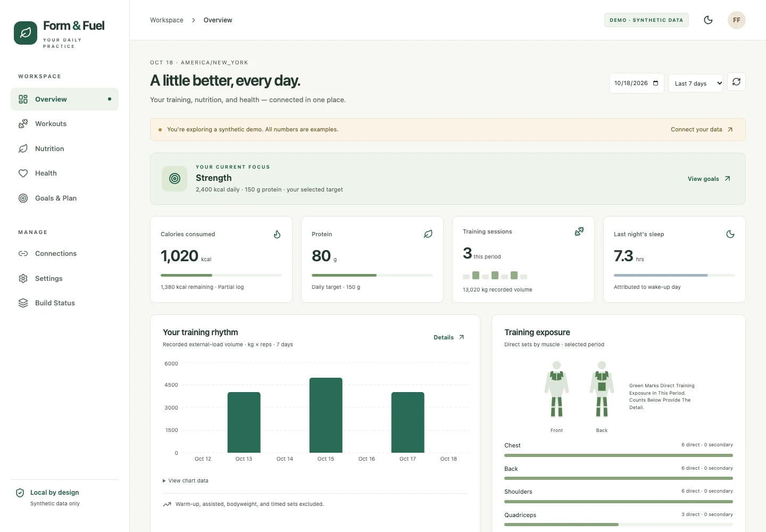Click the Chest exposure bar
The width and height of the screenshot is (766, 532).
[x=619, y=455]
